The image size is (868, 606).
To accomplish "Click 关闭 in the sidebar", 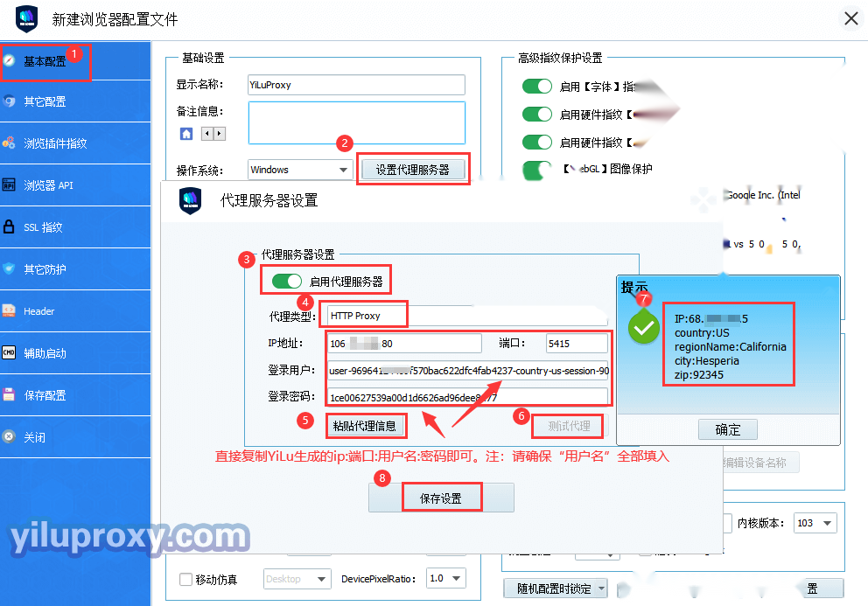I will click(x=75, y=437).
